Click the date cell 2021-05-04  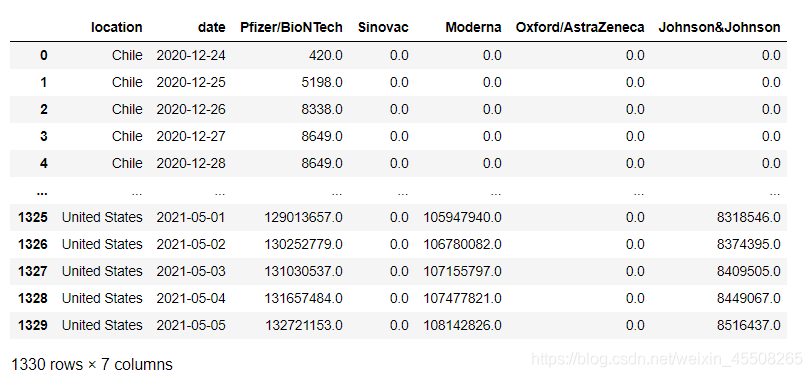pyautogui.click(x=191, y=298)
